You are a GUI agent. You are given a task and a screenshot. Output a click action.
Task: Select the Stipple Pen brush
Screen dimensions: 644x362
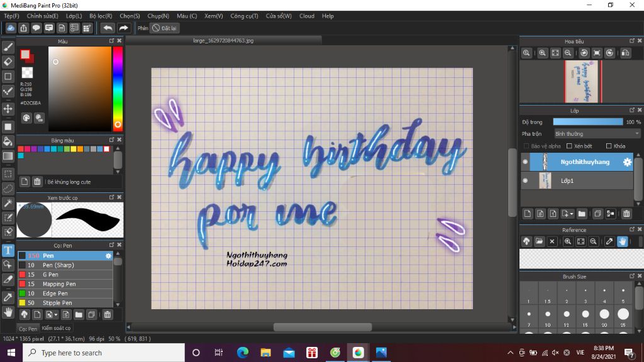click(x=65, y=303)
